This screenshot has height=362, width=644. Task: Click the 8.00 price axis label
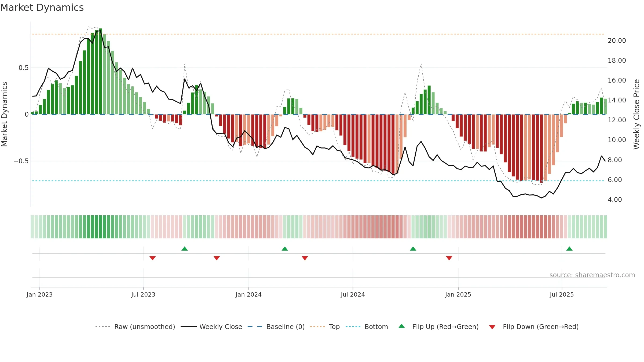point(615,160)
